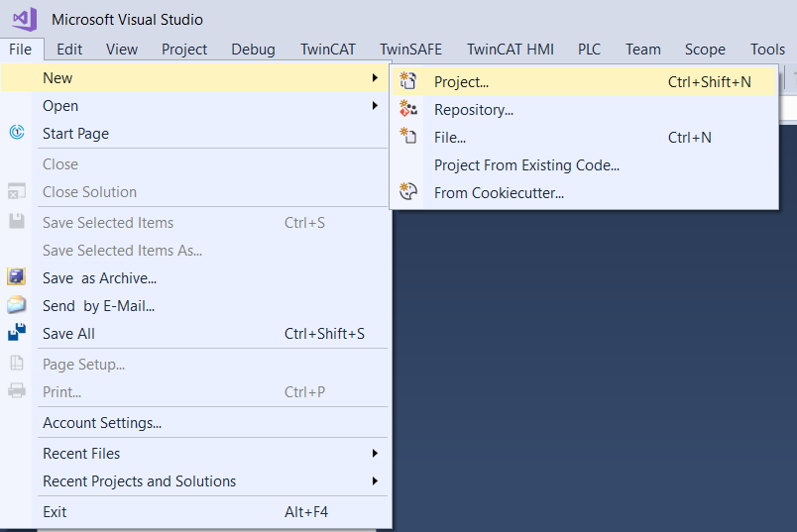Select Close in the File menu
This screenshot has width=797, height=532.
click(196, 164)
